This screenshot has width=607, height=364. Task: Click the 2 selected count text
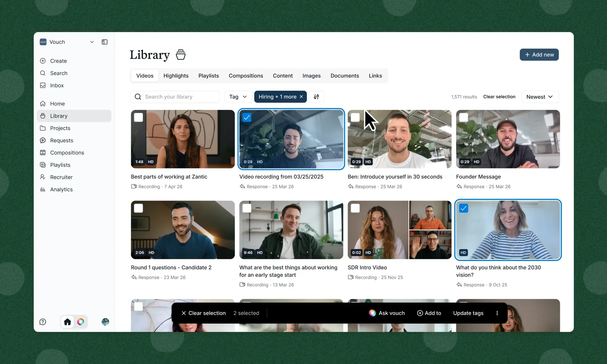246,313
